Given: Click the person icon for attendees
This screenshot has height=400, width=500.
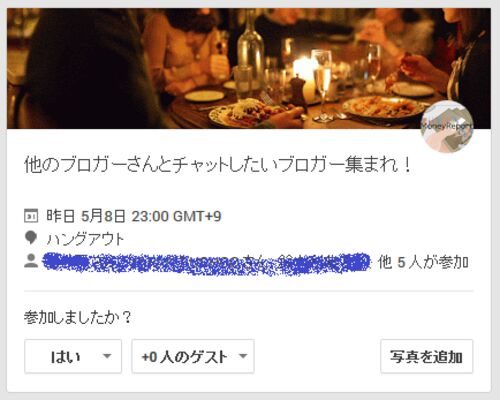Looking at the screenshot, I should click(31, 261).
